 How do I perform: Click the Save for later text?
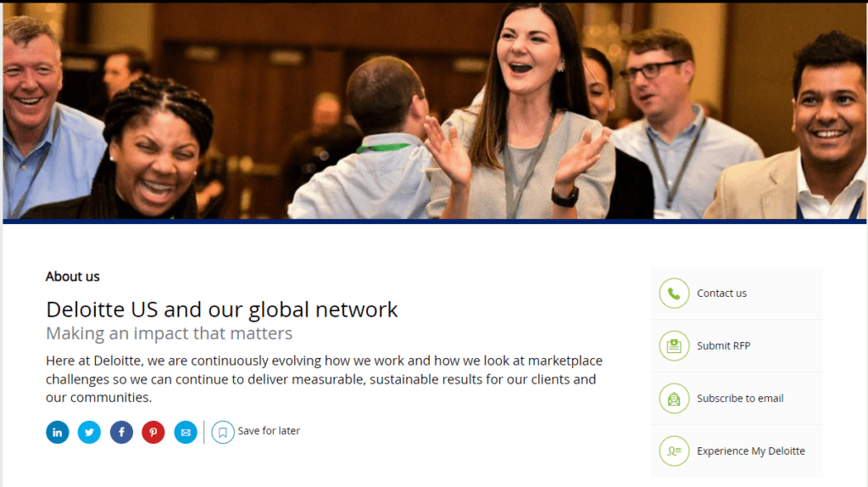click(269, 430)
